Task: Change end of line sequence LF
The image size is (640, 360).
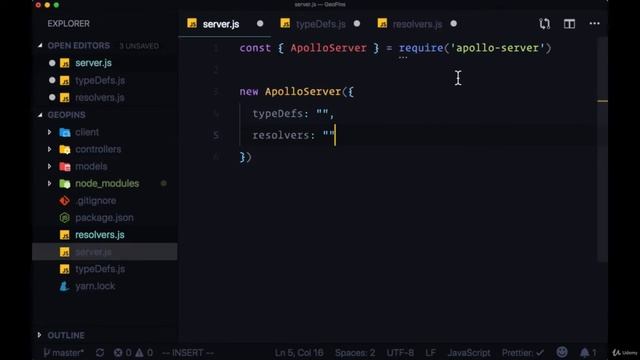Action: point(430,353)
